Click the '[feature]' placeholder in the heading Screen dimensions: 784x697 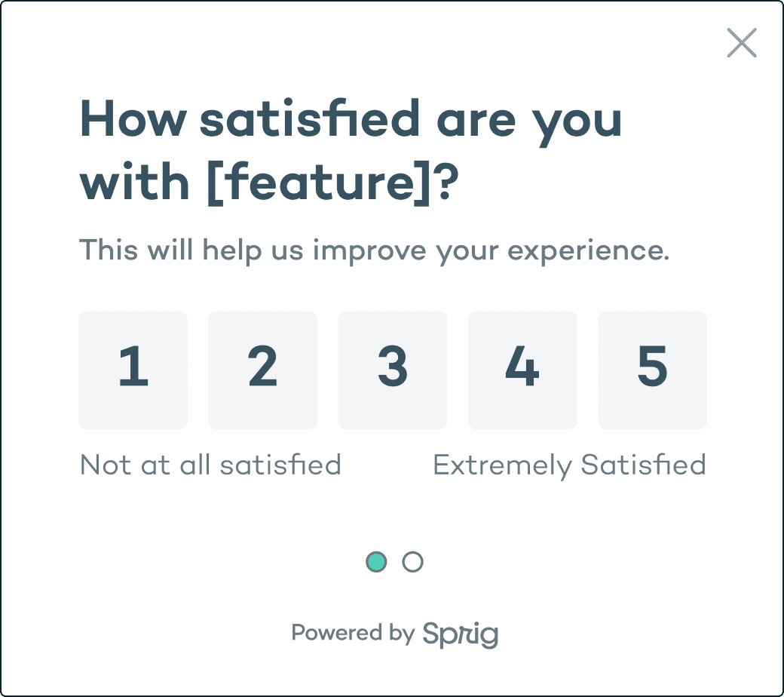click(x=318, y=182)
